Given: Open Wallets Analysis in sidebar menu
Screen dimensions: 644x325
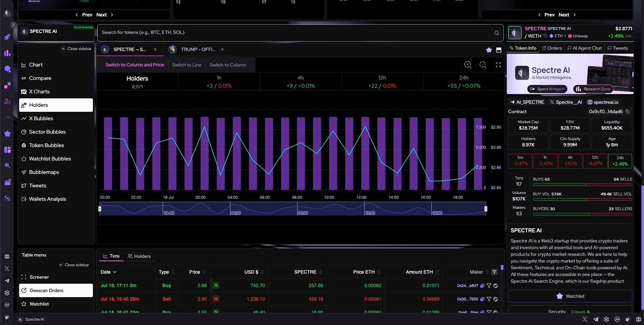Looking at the screenshot, I should coord(56,199).
